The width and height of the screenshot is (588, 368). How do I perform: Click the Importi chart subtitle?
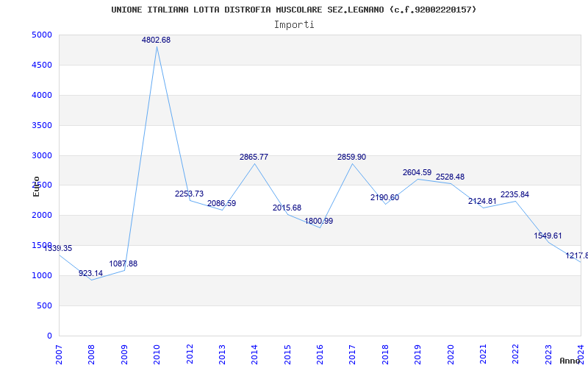294,25
